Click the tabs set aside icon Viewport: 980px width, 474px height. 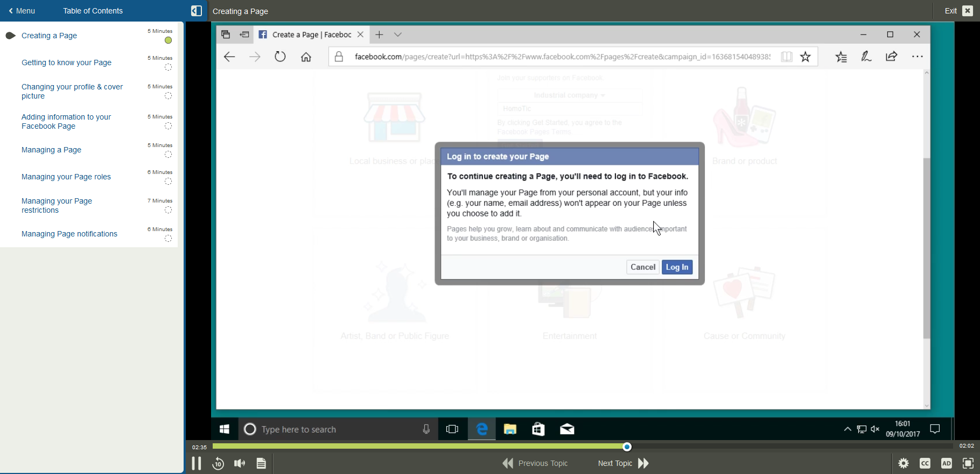226,34
